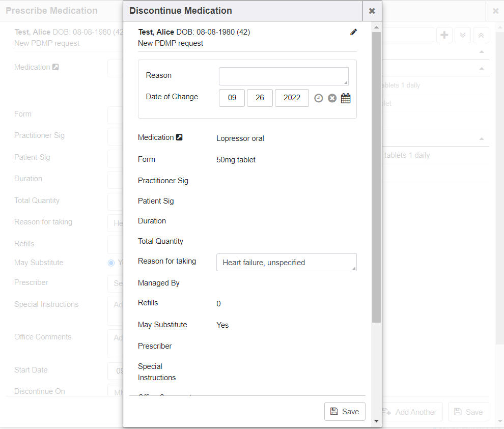Click the dialog scrollbar up arrow
The height and width of the screenshot is (429, 504).
pos(376,27)
